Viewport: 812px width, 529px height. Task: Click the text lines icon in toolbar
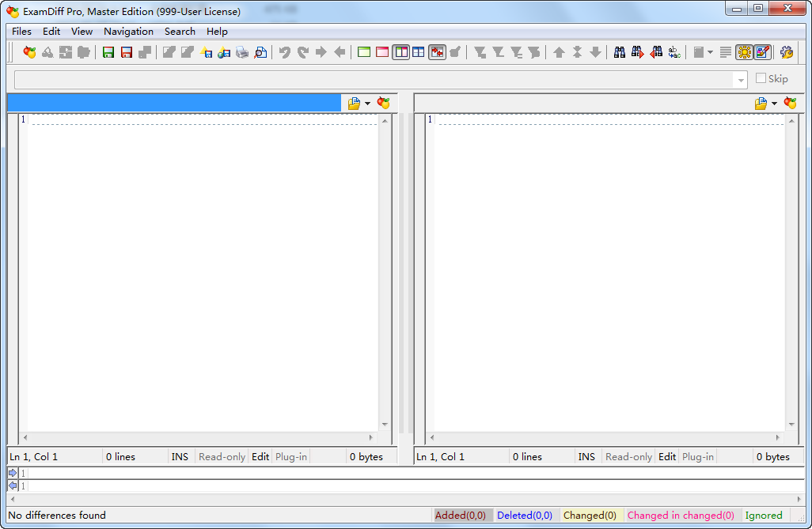[726, 52]
